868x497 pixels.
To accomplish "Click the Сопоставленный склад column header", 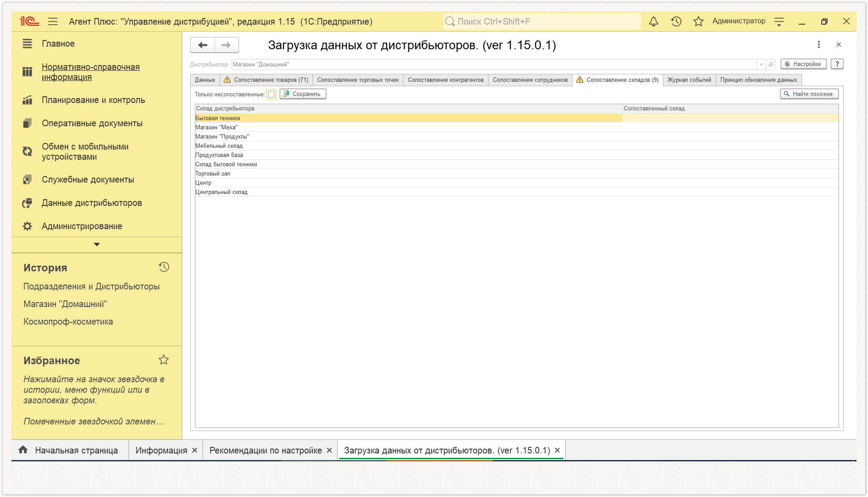I will [x=730, y=109].
